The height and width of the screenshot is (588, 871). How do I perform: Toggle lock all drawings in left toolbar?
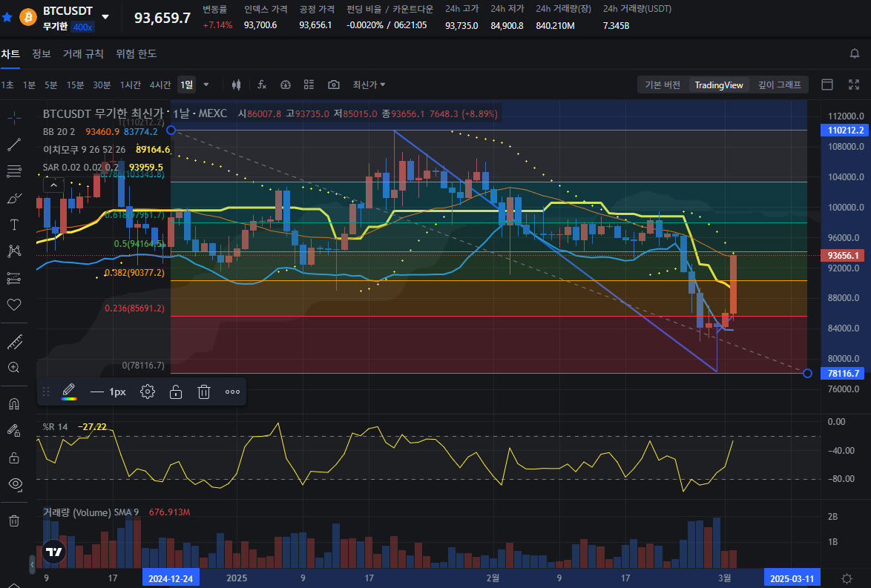coord(14,457)
